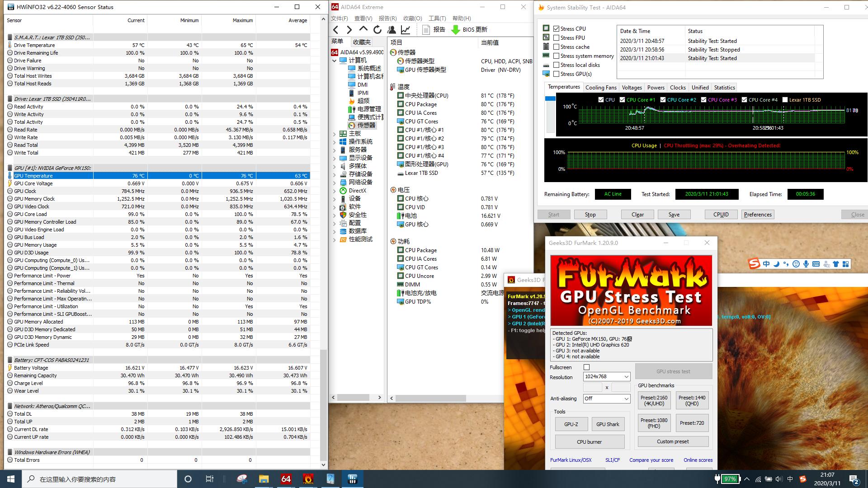Open Task View on the taskbar
868x488 pixels.
(209, 479)
